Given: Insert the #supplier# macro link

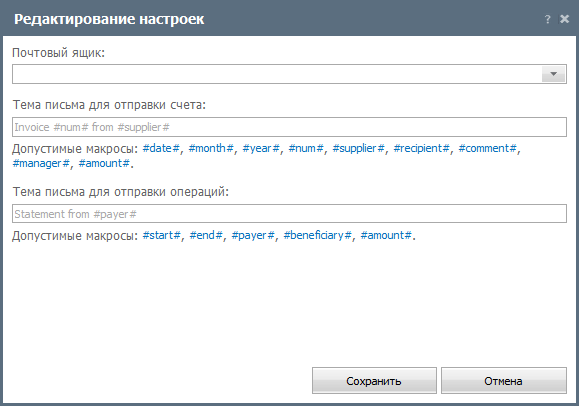Looking at the screenshot, I should [x=359, y=149].
